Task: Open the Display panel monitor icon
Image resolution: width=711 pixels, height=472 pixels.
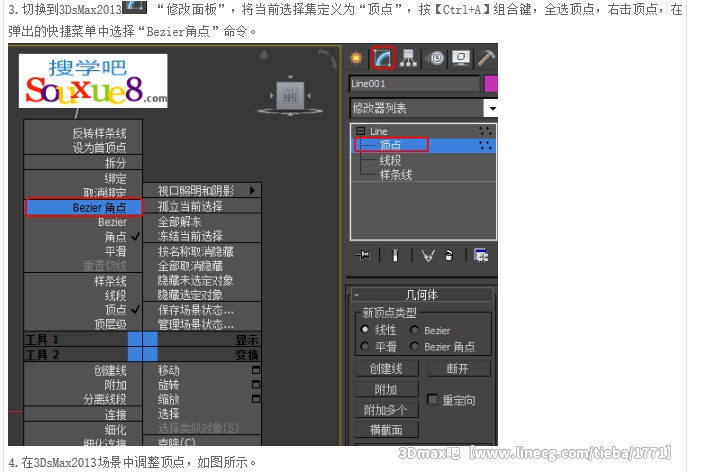Action: pyautogui.click(x=461, y=58)
